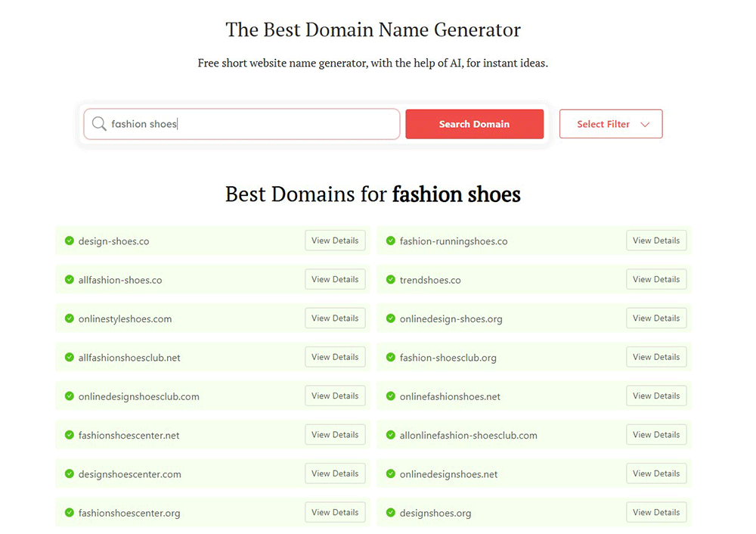Open details for fashionshoescenter.org
756x534 pixels.
click(x=335, y=512)
